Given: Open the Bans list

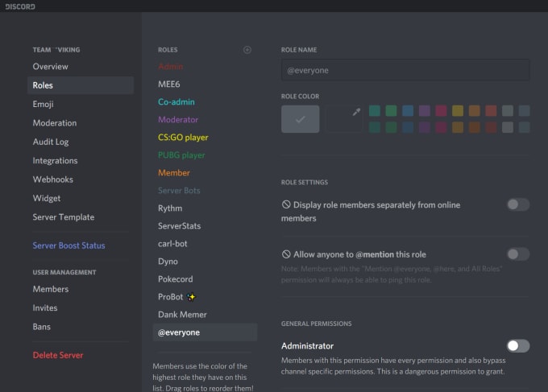Looking at the screenshot, I should pos(42,327).
